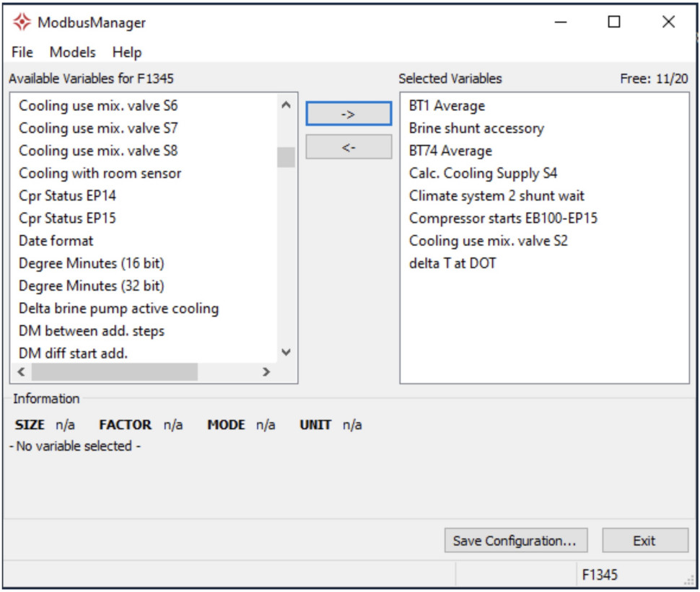Click the vertical scrollbar thumb
Viewport: 700px width, 592px height.
[286, 157]
